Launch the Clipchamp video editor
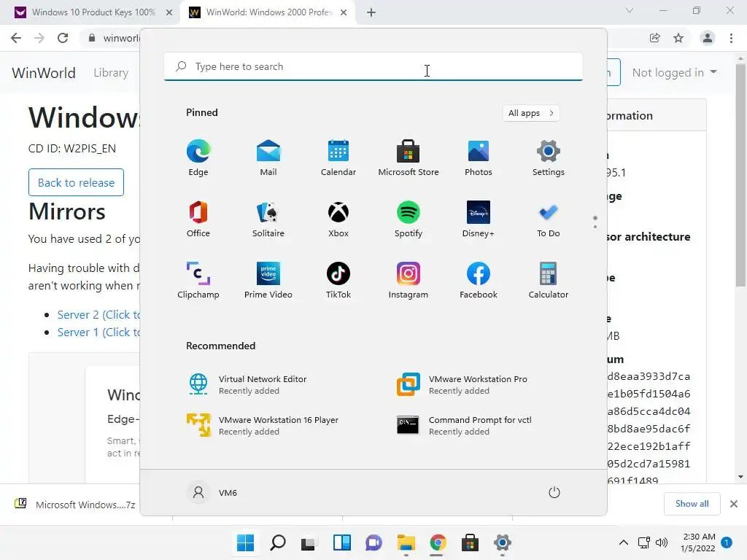747x560 pixels. (198, 280)
